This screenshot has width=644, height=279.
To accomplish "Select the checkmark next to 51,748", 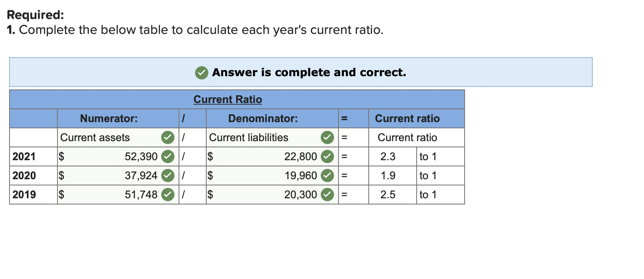I will pos(167,195).
